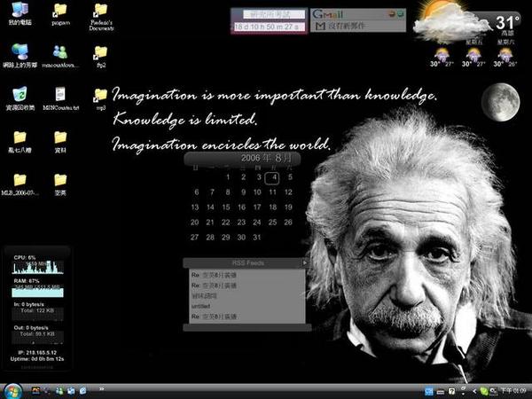Expand hidden tray icons with the < arrow
The image size is (532, 399).
474,391
